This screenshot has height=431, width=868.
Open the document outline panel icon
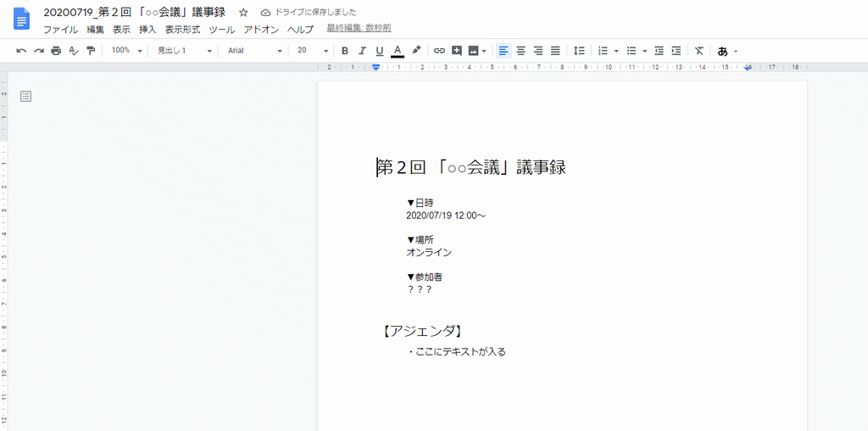25,97
